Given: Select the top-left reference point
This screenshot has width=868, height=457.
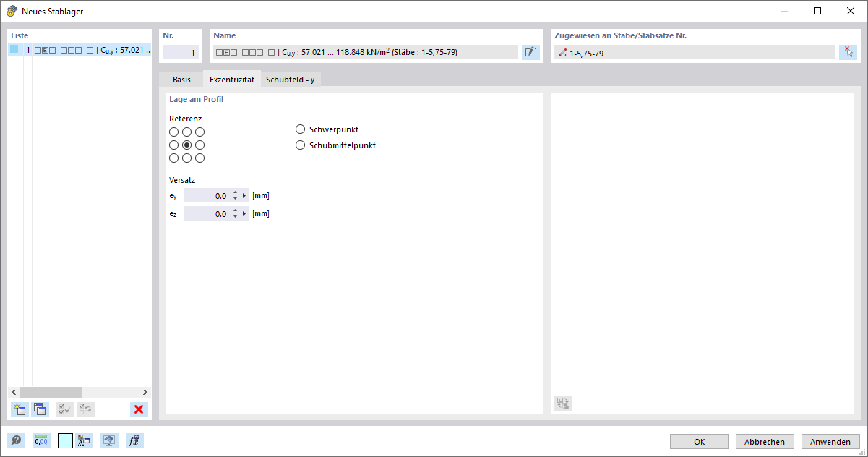Looking at the screenshot, I should (x=173, y=132).
